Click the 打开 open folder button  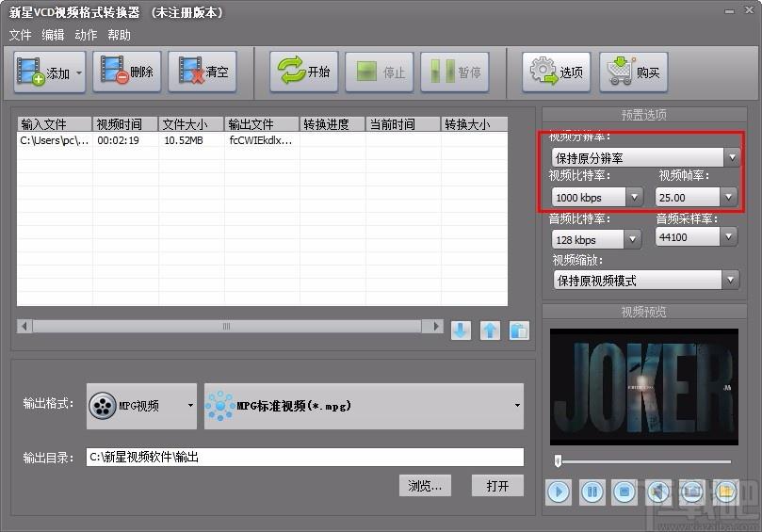(497, 485)
